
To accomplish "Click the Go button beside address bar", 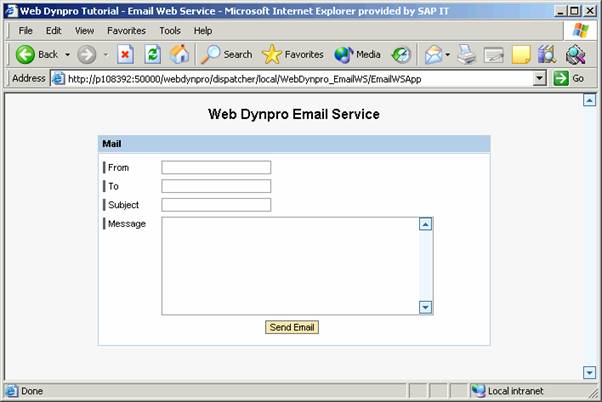I will pos(569,78).
